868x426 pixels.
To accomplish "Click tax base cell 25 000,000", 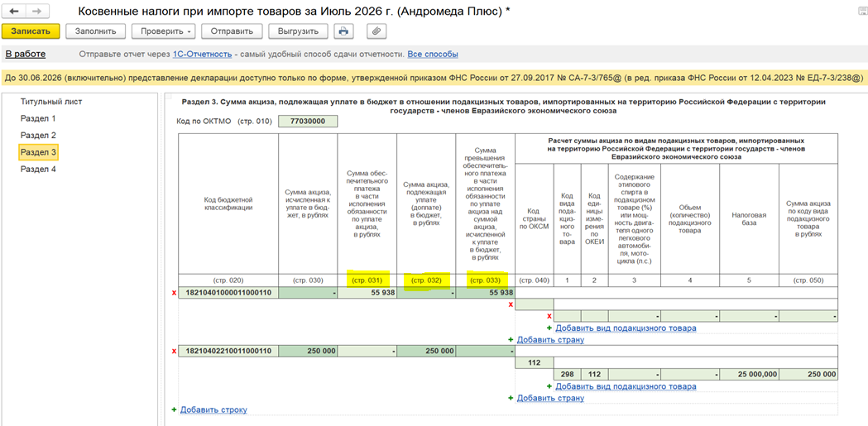I will pyautogui.click(x=749, y=375).
